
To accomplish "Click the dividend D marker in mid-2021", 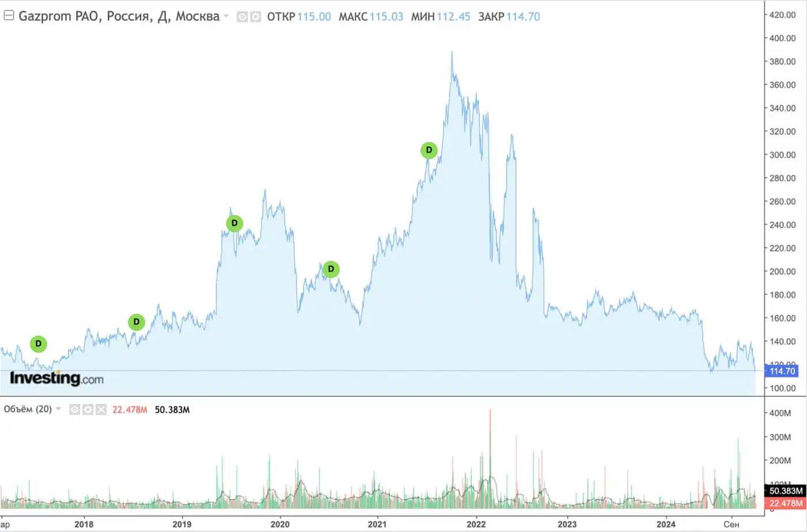I will 429,150.
